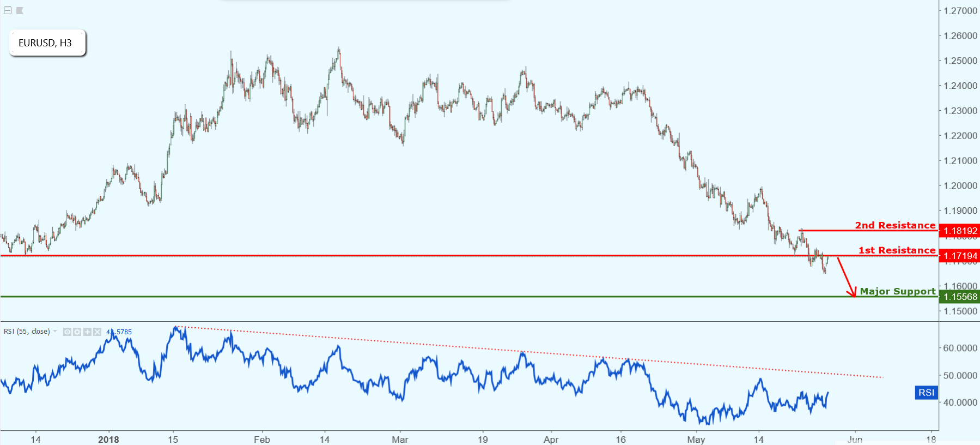Click the Feb label on time axis
This screenshot has height=445, width=980.
tap(262, 440)
